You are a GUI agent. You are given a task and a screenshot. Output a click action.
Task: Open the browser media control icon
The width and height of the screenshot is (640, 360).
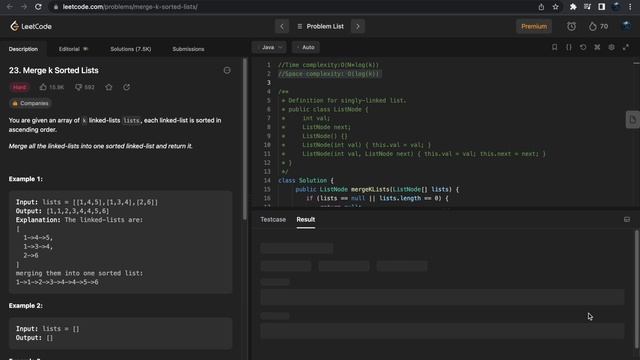pos(587,7)
